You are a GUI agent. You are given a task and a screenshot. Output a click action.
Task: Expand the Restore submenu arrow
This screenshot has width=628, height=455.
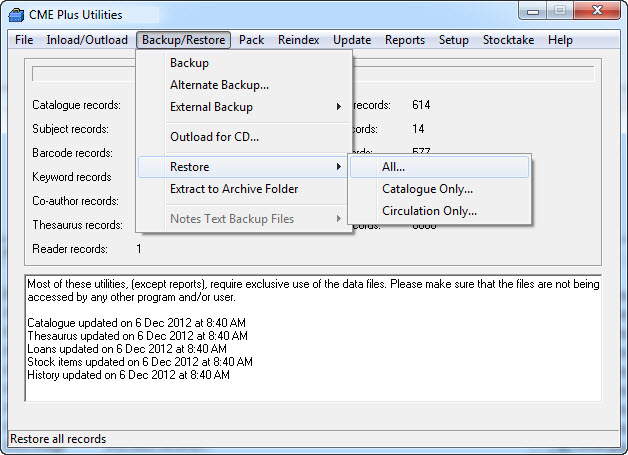tap(338, 167)
